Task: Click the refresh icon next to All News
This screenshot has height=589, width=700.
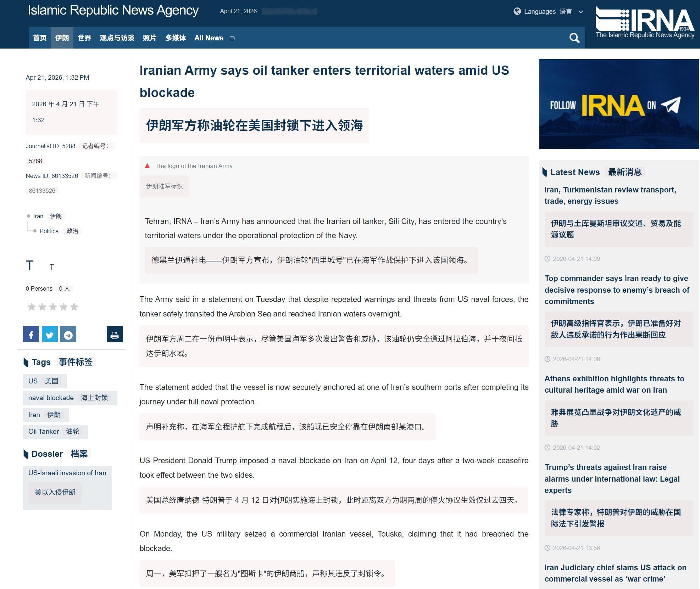Action: click(233, 38)
